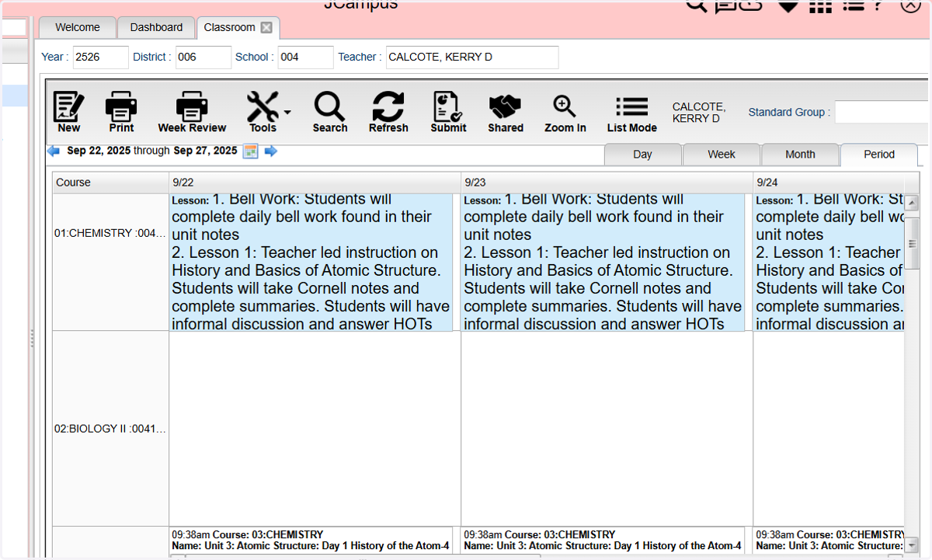Viewport: 932px width, 560px height.
Task: Click the vertical scrollbar down arrow
Action: coord(913,545)
